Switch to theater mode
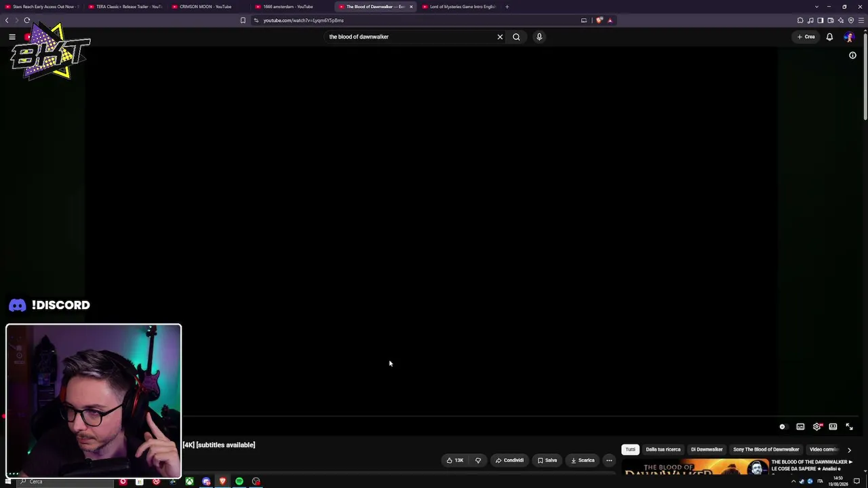The height and width of the screenshot is (488, 868). pos(833,427)
